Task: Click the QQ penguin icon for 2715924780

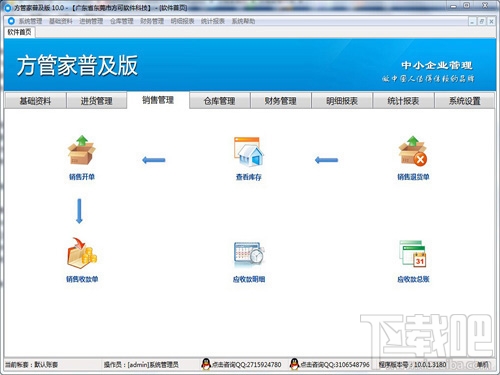Action: [x=206, y=364]
